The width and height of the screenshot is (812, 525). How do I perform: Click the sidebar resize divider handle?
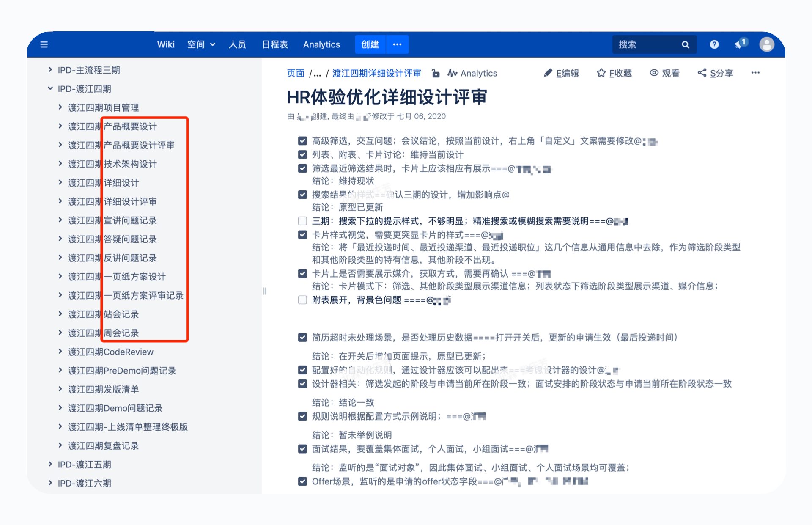[x=264, y=291]
